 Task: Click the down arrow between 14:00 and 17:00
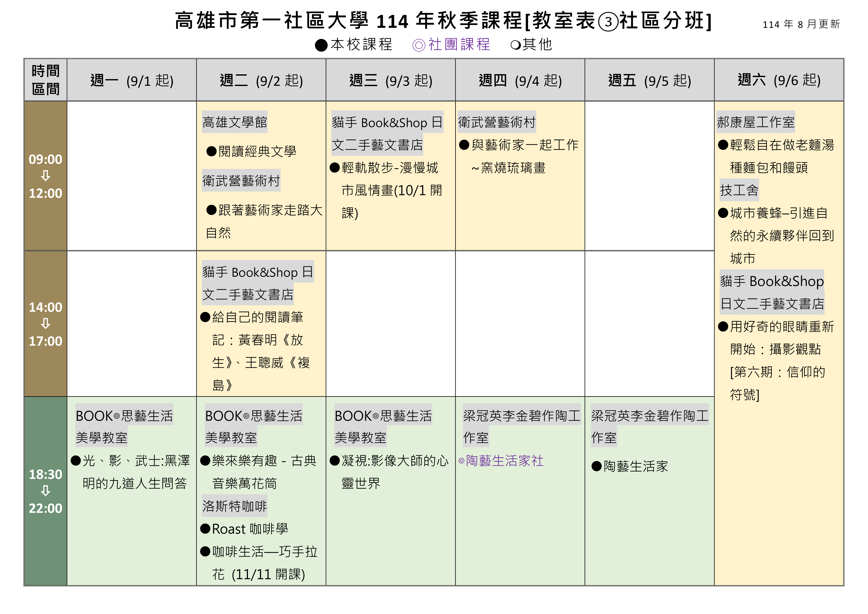click(45, 324)
